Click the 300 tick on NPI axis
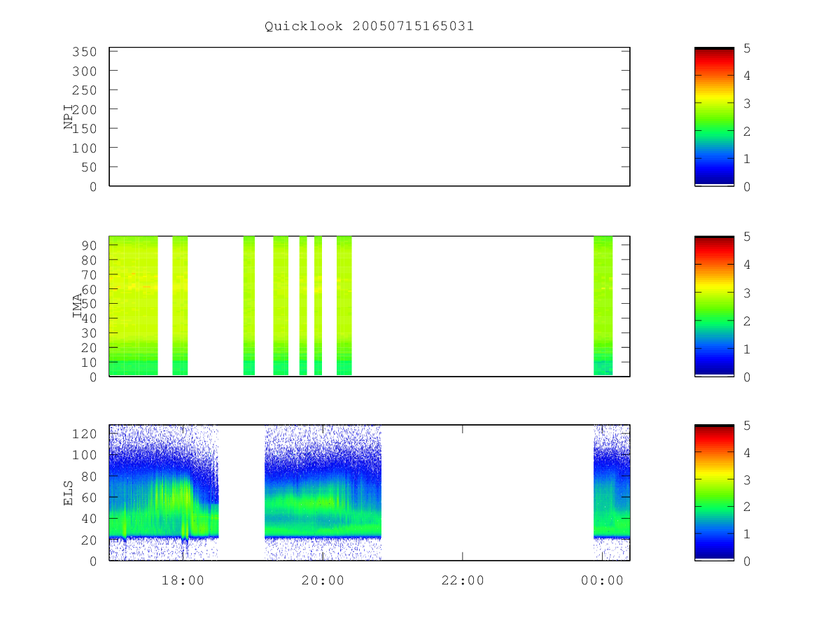This screenshot has height=630, width=840. (84, 71)
